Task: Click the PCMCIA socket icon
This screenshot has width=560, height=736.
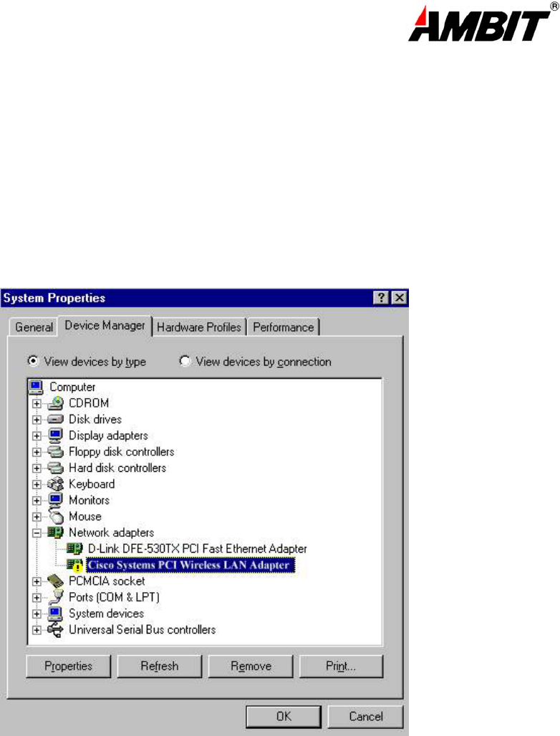Action: (x=55, y=581)
